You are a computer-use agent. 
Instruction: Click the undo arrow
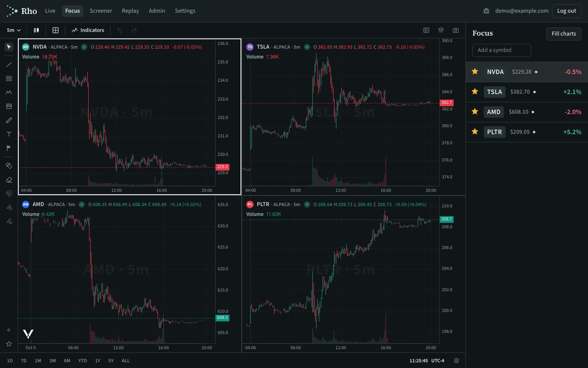(120, 30)
